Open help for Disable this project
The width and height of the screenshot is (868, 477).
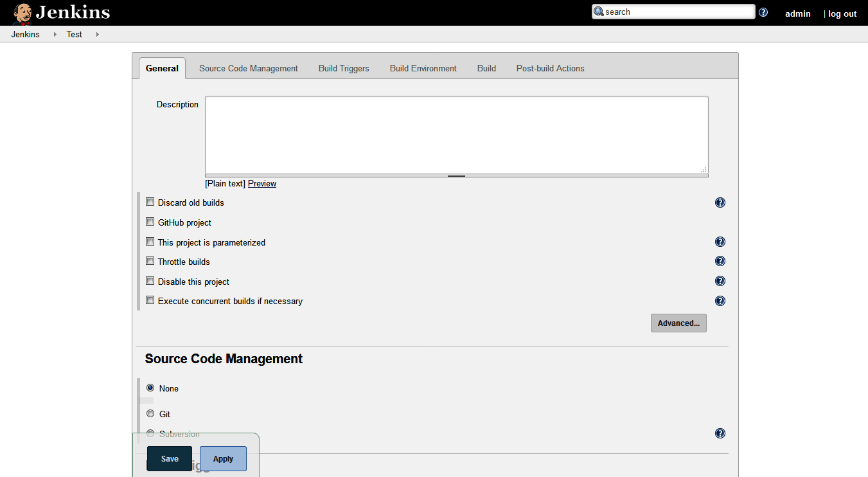(x=720, y=281)
